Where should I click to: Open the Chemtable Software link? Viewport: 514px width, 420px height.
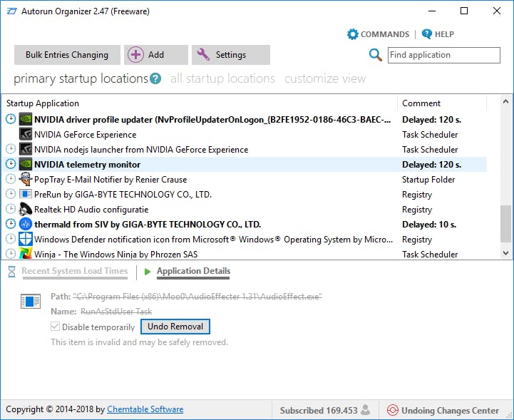click(145, 409)
